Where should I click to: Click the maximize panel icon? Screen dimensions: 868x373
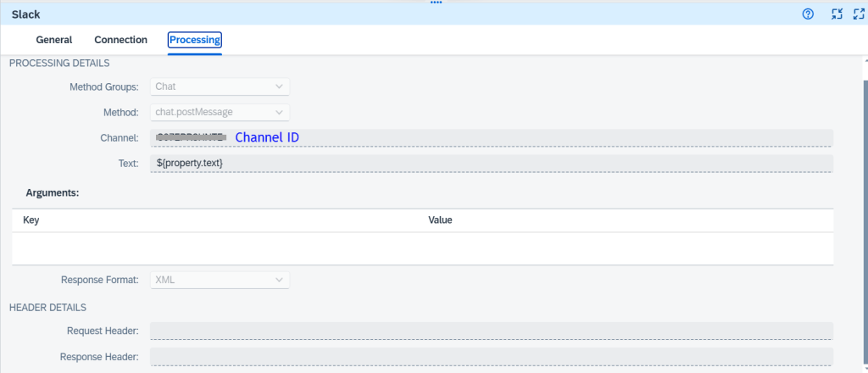[x=857, y=14]
